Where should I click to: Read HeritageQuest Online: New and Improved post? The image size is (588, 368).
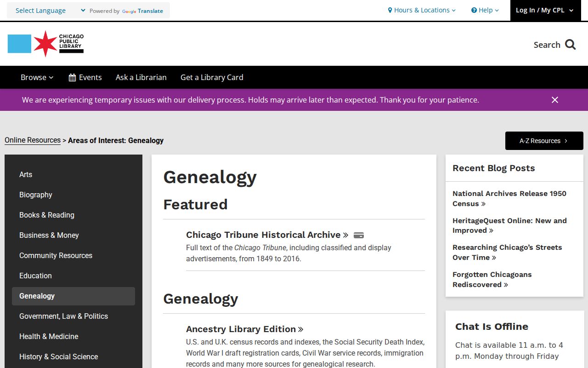click(x=509, y=225)
